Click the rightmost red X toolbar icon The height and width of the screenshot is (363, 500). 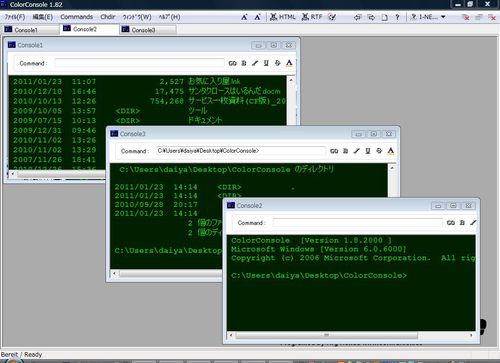tap(492, 18)
